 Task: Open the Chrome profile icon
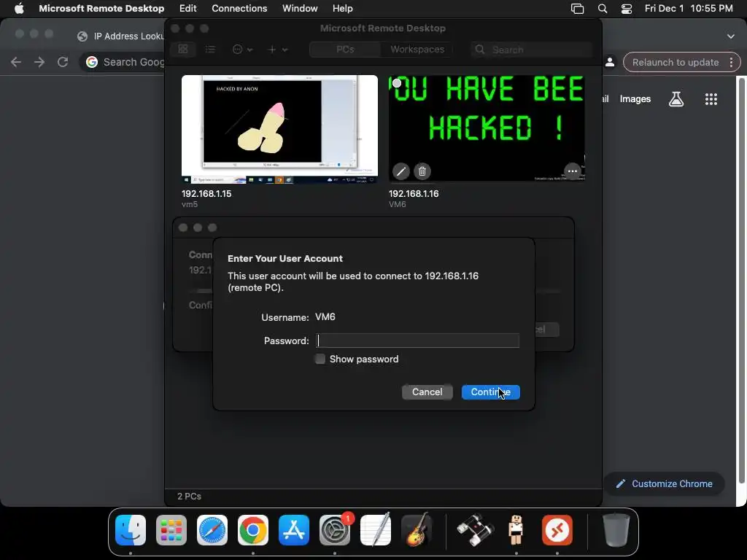pyautogui.click(x=610, y=63)
